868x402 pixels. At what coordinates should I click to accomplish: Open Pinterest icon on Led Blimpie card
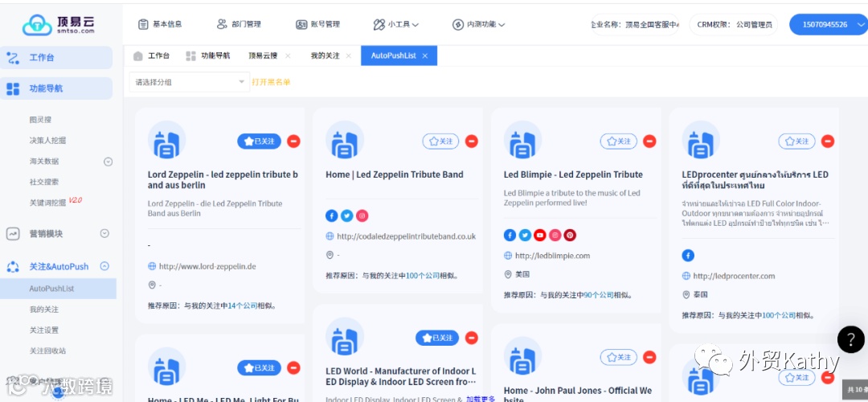[x=570, y=235]
